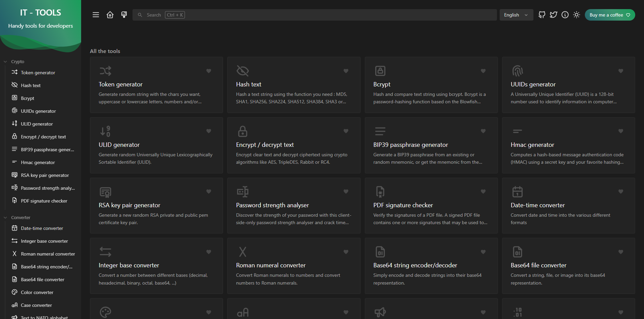Open the info/about icon
Viewport: 644px width, 319px height.
pyautogui.click(x=565, y=15)
